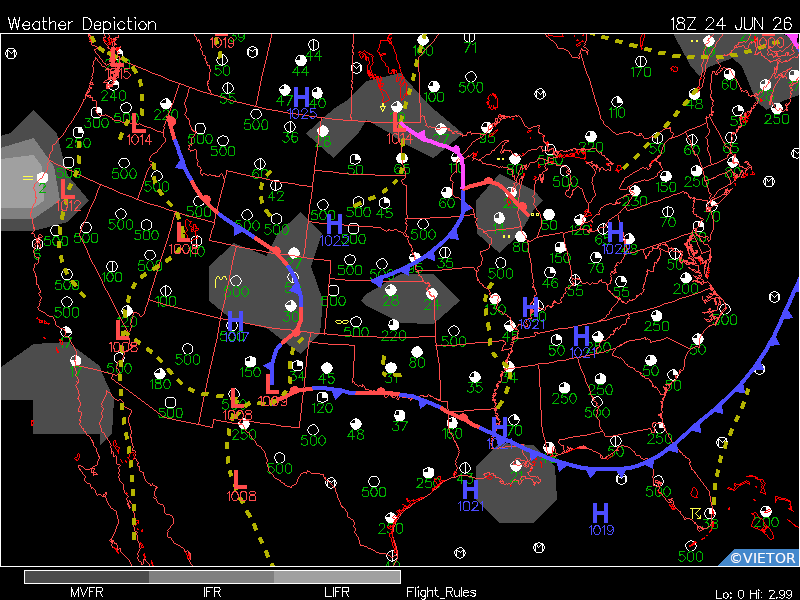Viewport: 800px width, 600px height.
Task: Click the H 1021 beside the Texas coast
Action: (x=470, y=489)
